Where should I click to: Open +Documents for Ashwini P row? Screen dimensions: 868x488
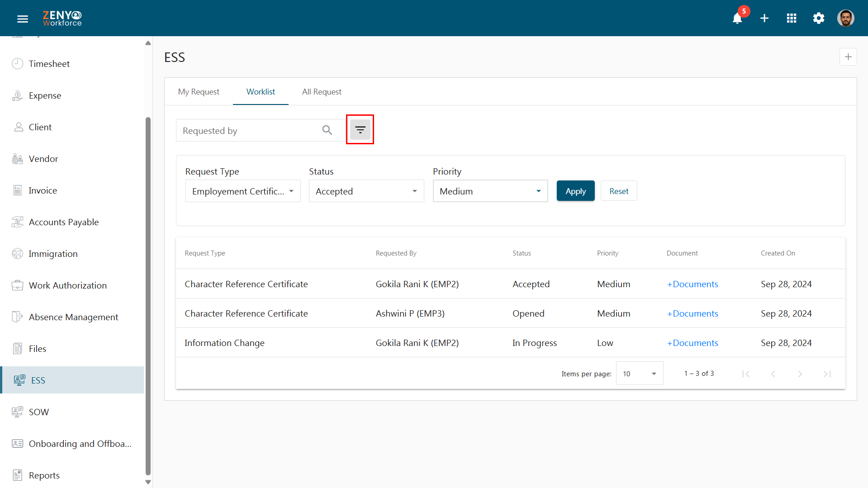693,313
